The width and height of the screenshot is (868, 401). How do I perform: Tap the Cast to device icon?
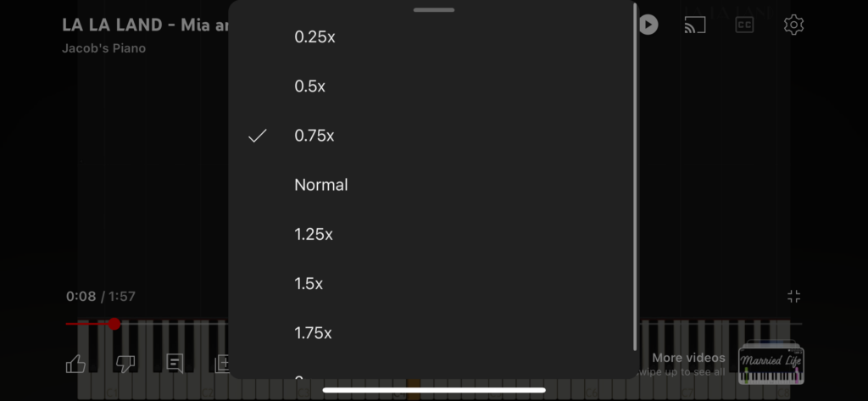pyautogui.click(x=695, y=25)
